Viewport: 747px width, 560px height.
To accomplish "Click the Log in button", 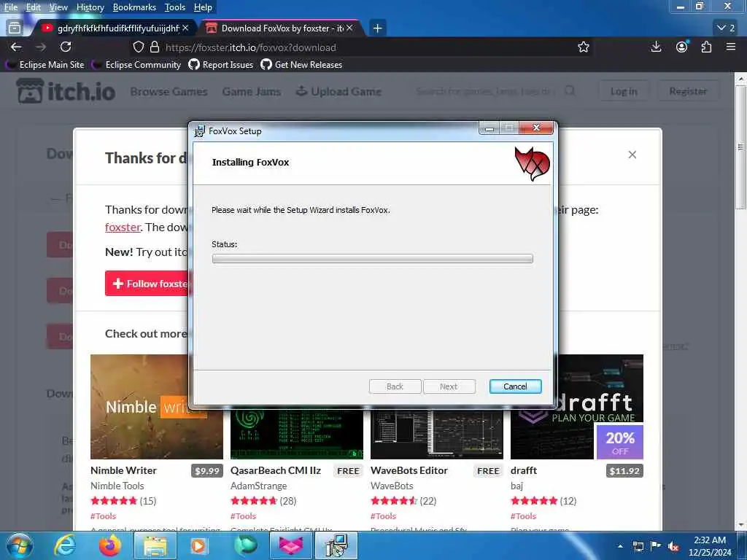I will pyautogui.click(x=624, y=91).
